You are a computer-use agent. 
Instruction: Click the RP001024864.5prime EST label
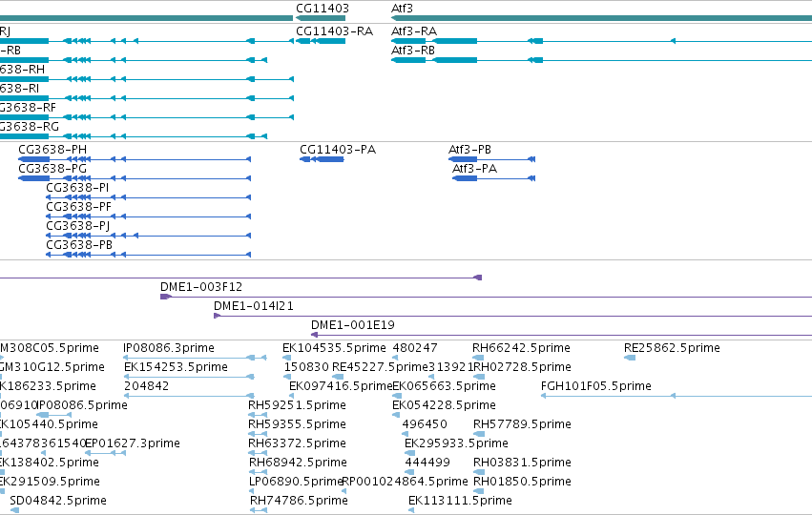click(405, 482)
